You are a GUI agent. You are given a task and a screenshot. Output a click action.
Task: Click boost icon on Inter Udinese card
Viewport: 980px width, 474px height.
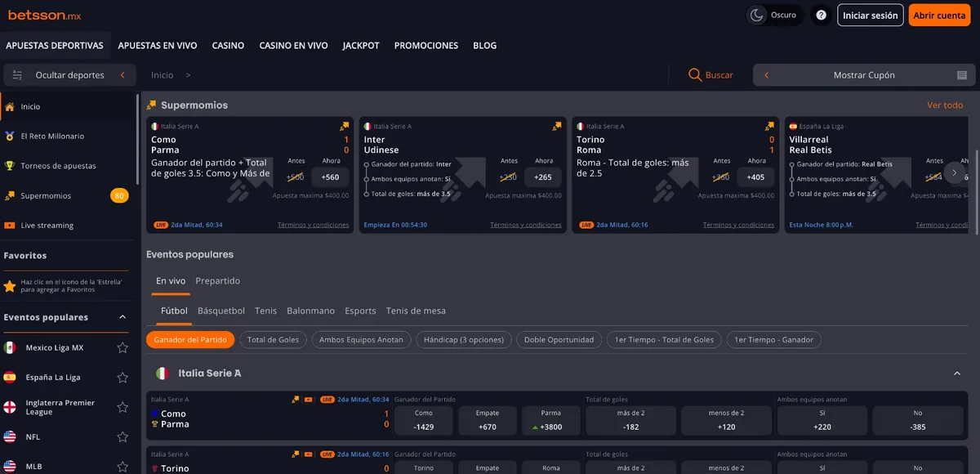557,127
